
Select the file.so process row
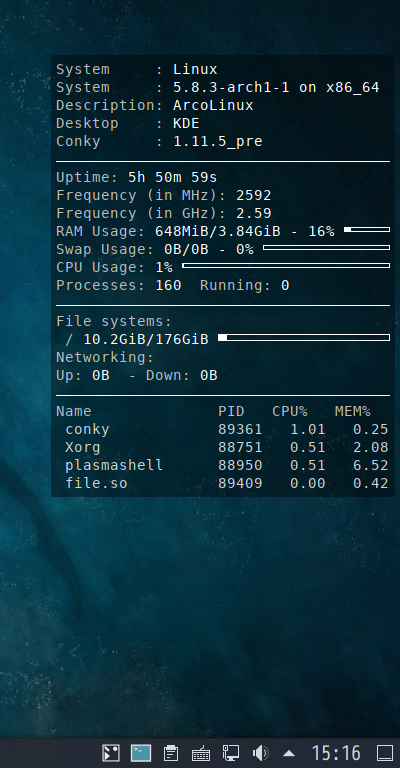[223, 483]
